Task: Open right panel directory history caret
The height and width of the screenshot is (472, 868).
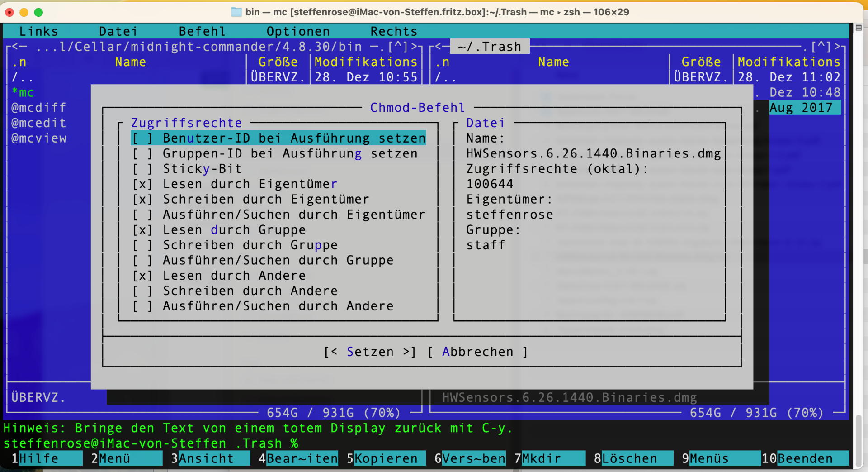Action: pos(821,47)
